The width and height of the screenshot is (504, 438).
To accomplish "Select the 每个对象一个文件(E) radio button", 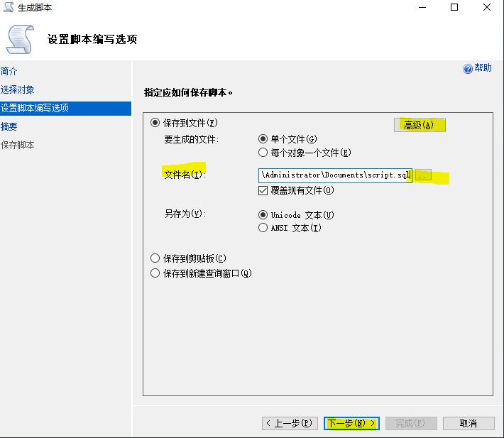I will 263,153.
